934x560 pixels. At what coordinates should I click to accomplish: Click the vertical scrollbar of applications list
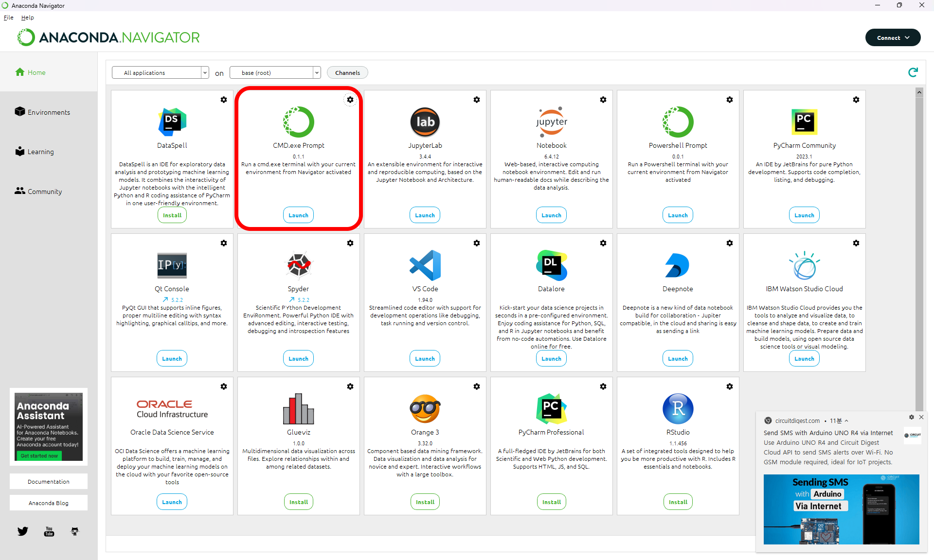click(919, 243)
